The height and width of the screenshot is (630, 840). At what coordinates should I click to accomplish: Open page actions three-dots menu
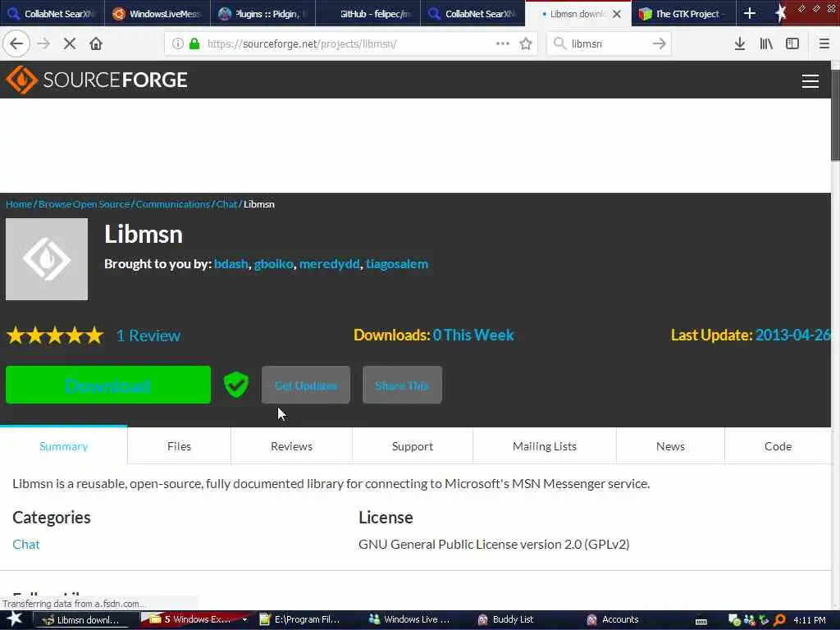click(x=503, y=43)
